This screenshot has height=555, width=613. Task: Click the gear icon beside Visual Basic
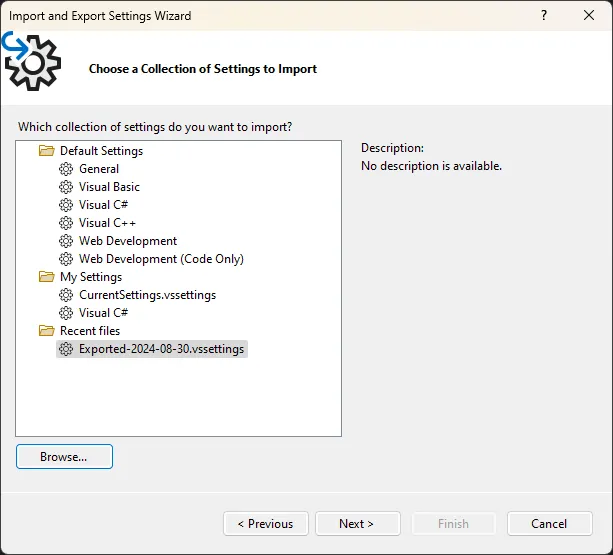tap(66, 187)
